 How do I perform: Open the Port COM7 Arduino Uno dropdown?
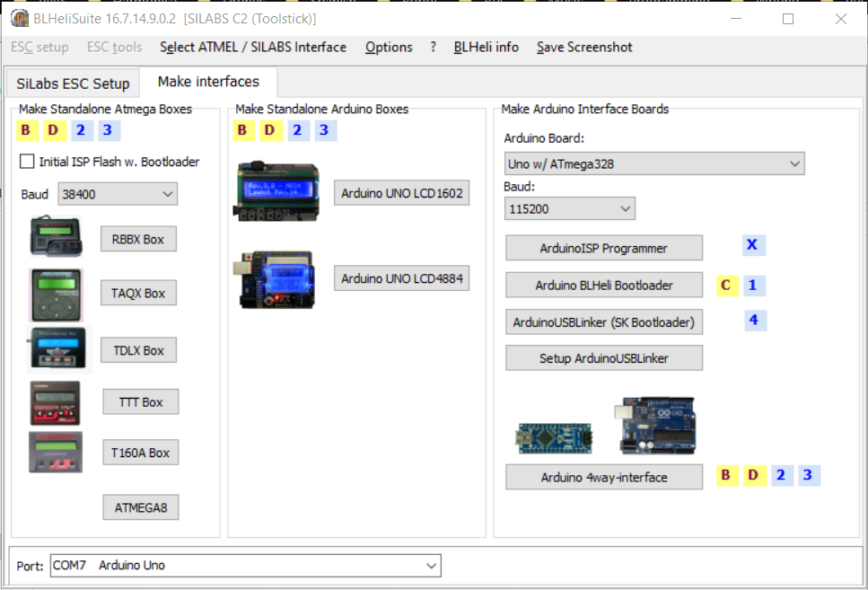point(245,566)
